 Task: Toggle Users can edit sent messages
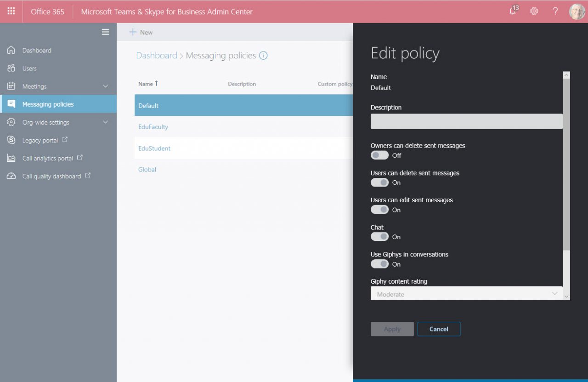(379, 210)
